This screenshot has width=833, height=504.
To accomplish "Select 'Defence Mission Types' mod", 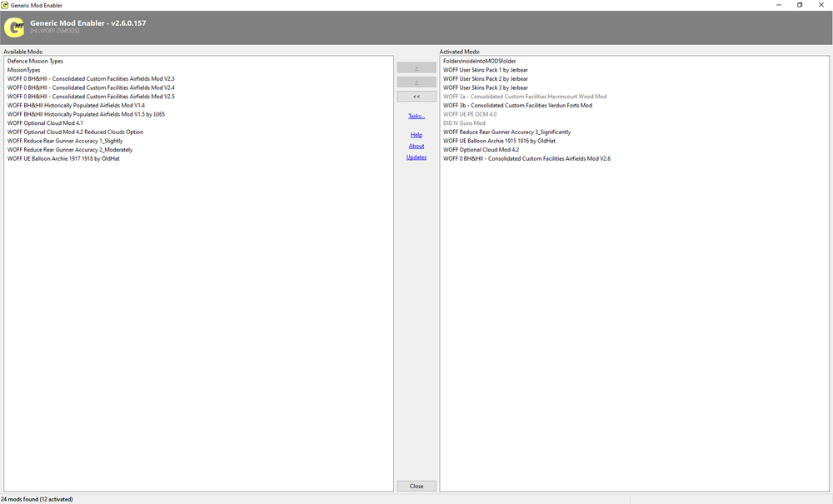I will [x=35, y=61].
